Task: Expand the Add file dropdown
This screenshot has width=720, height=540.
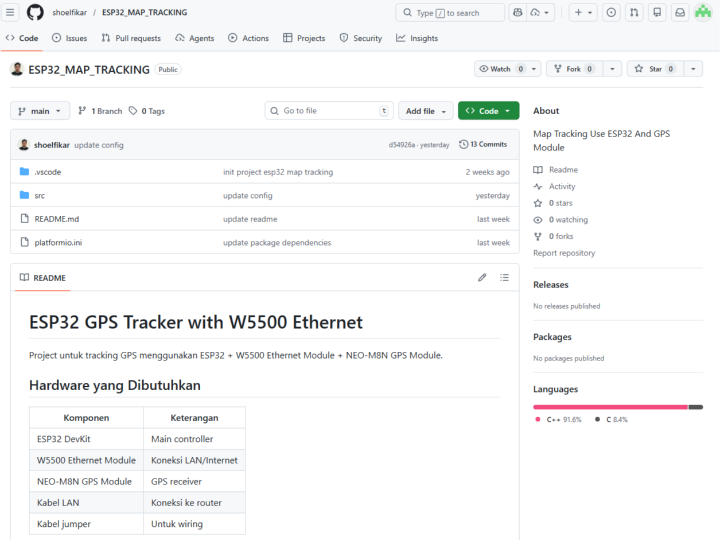Action: pos(427,111)
